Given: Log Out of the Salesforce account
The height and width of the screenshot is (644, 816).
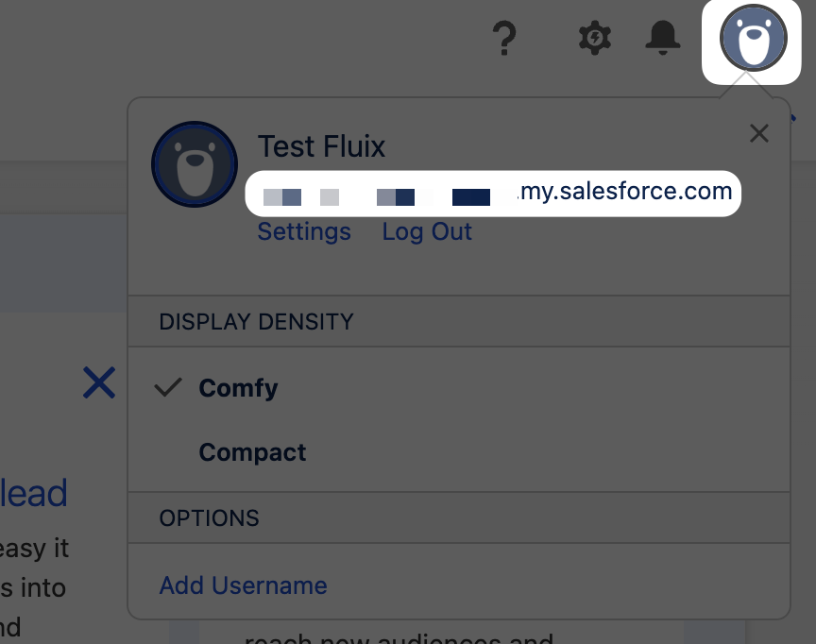Looking at the screenshot, I should coord(427,231).
